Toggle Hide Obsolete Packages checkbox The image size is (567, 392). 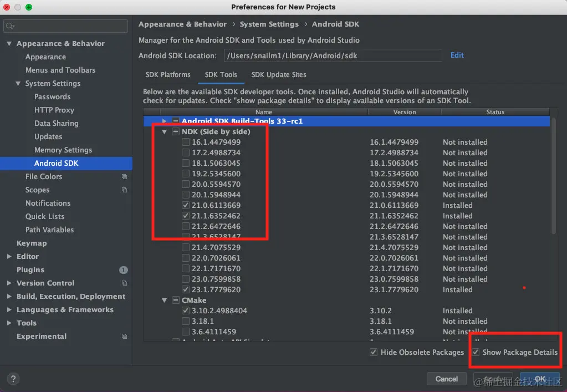tap(374, 352)
